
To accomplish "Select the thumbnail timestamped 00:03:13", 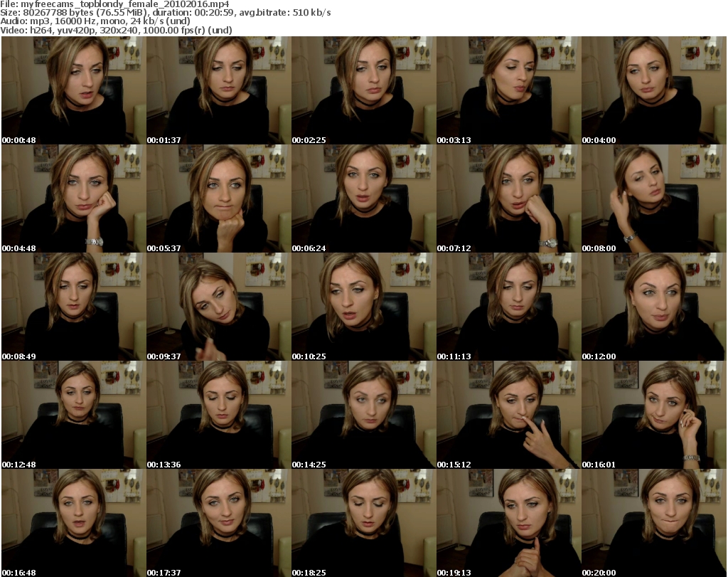I will [509, 90].
